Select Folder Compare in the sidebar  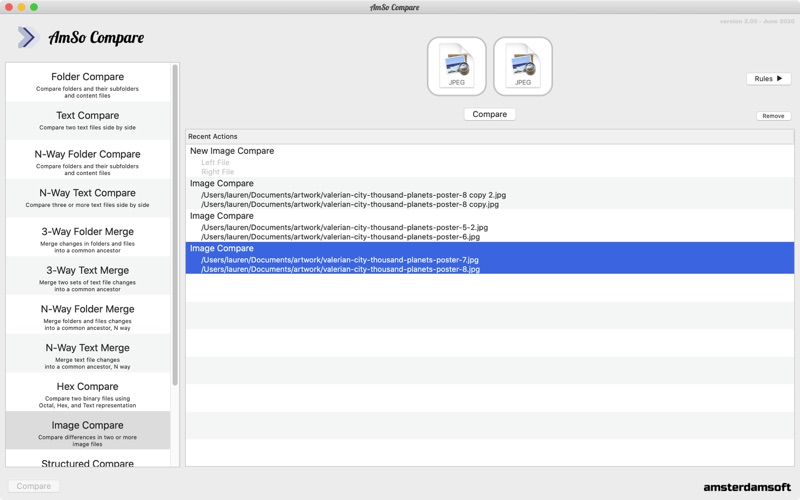[x=88, y=83]
